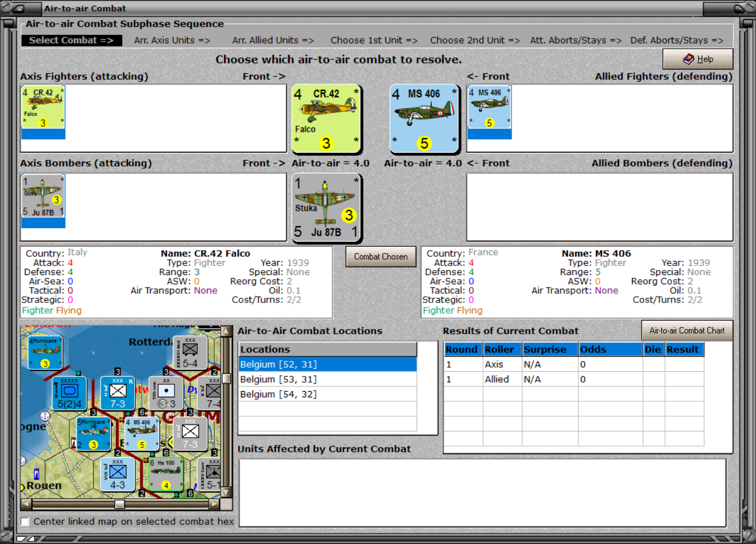Click the Hurricane air unit near top of map
Screen dimensions: 756x544
point(45,353)
